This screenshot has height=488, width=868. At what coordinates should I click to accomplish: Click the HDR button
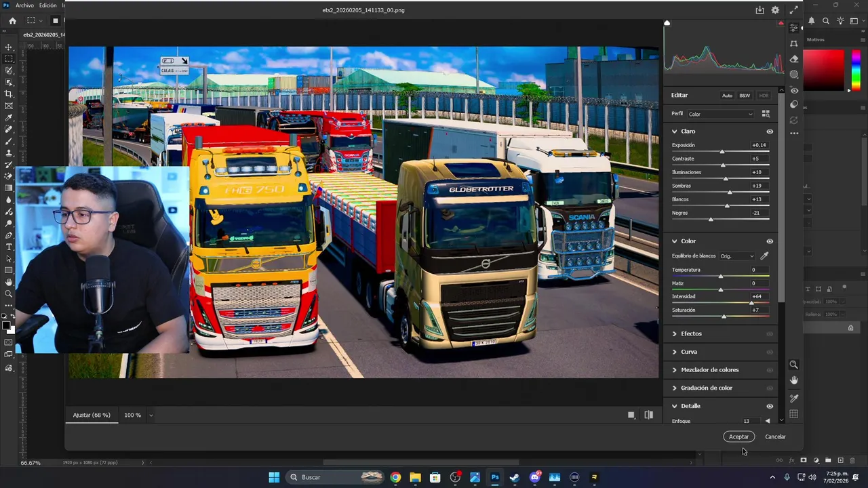[764, 96]
